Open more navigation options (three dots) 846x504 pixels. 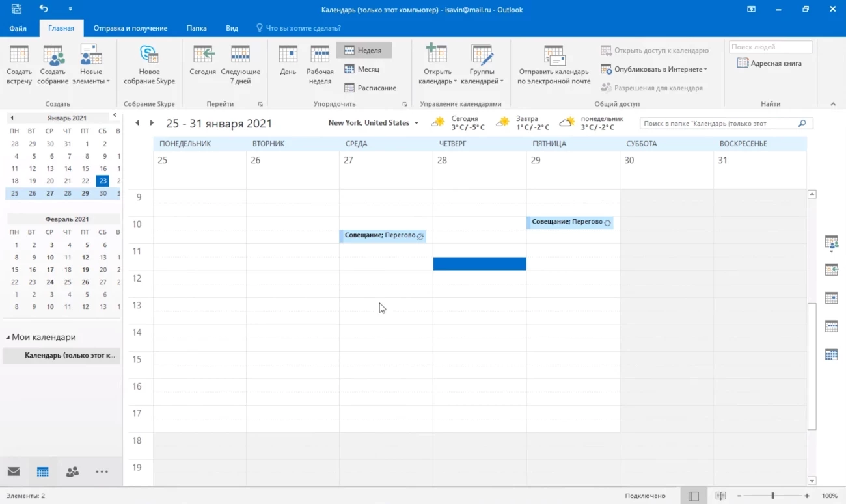tap(102, 472)
